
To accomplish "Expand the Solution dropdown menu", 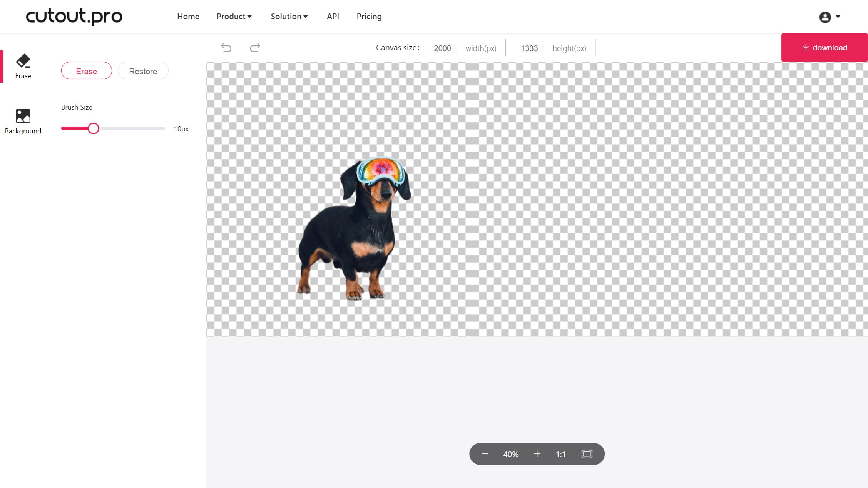I will 289,17.
